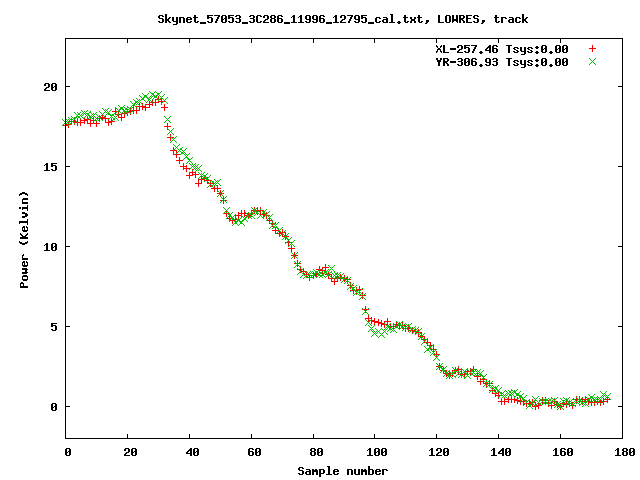Click the x-axis tick label 160
This screenshot has width=640, height=480.
click(x=562, y=452)
